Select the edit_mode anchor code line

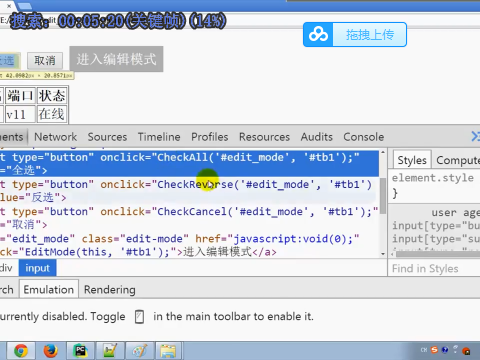(189, 245)
